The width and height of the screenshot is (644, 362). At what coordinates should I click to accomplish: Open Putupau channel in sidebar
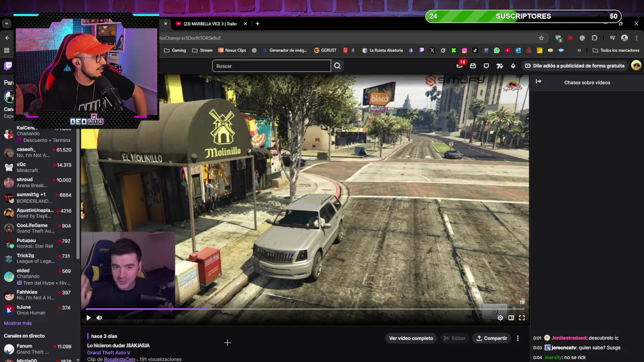pyautogui.click(x=39, y=243)
